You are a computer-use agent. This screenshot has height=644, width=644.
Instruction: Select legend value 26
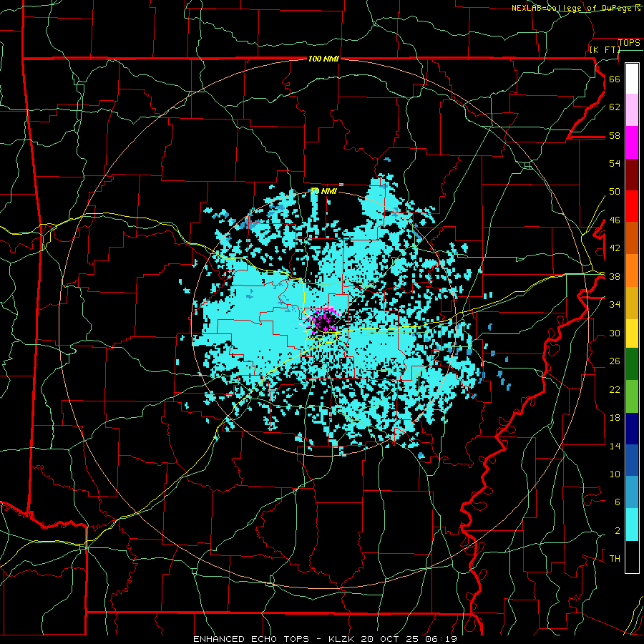(x=615, y=361)
